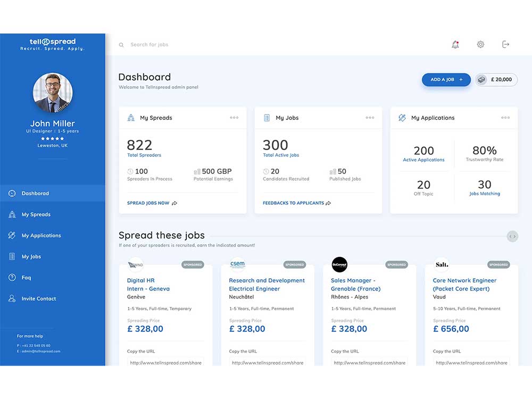Open Research and Development Electrical Engineer job
This screenshot has height=399, width=532.
(x=267, y=285)
